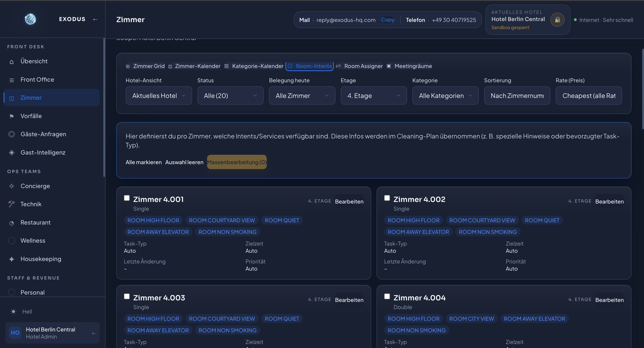Image resolution: width=644 pixels, height=348 pixels.
Task: Click ROOM AWAY ELEVATOR tag on Zimmer 4.003
Action: pyautogui.click(x=158, y=330)
